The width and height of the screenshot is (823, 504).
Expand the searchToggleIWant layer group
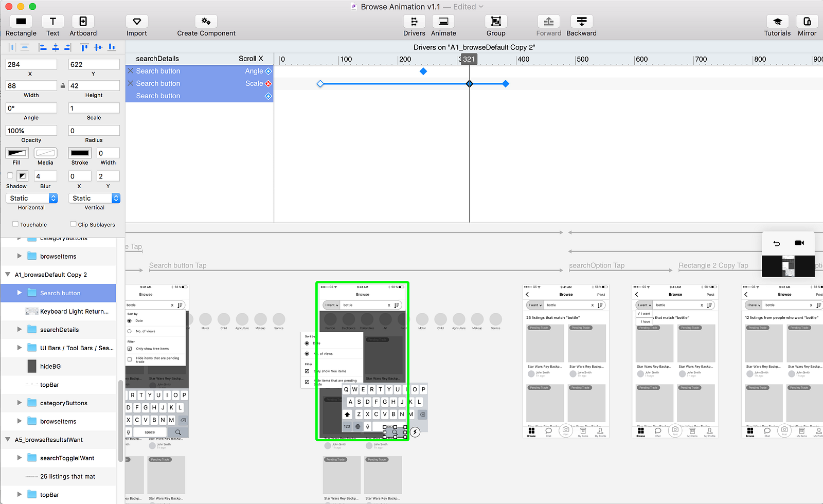point(20,458)
